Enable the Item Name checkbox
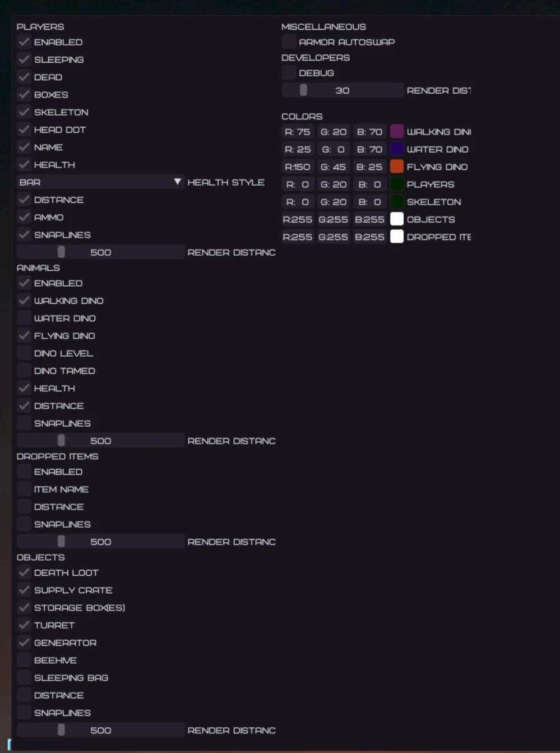The image size is (560, 753). pos(24,489)
